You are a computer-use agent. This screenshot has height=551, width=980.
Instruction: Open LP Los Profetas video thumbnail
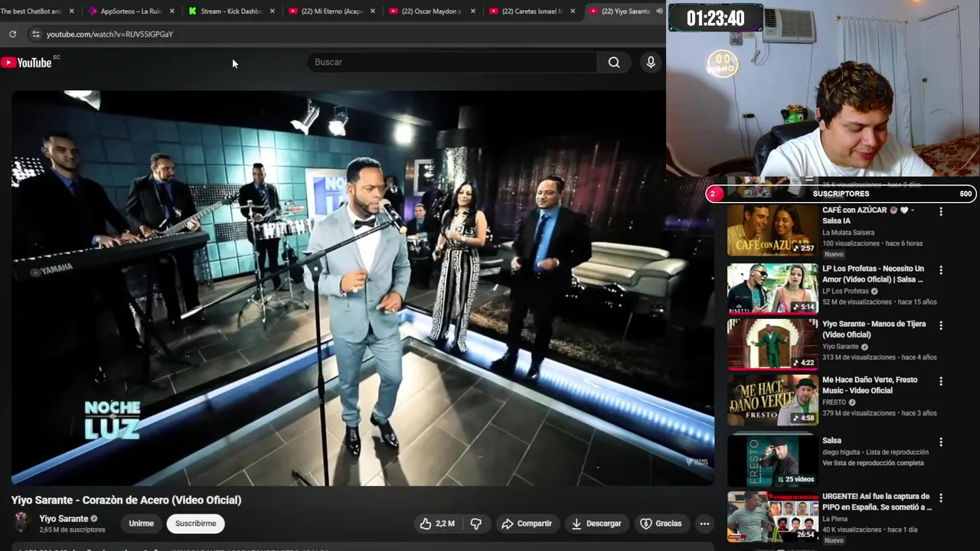click(773, 289)
